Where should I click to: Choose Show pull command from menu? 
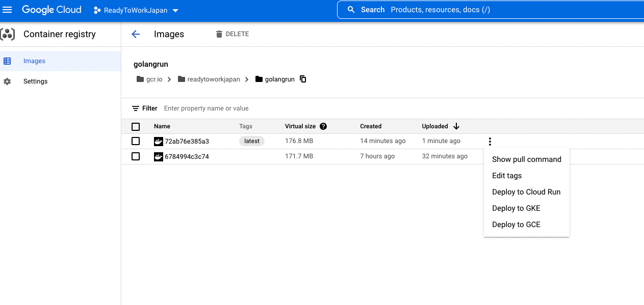pos(527,159)
